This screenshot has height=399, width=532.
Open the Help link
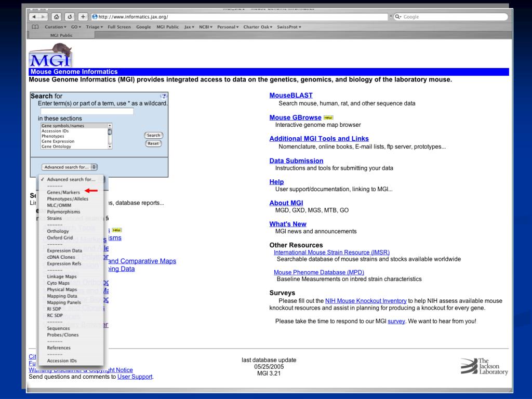click(276, 182)
